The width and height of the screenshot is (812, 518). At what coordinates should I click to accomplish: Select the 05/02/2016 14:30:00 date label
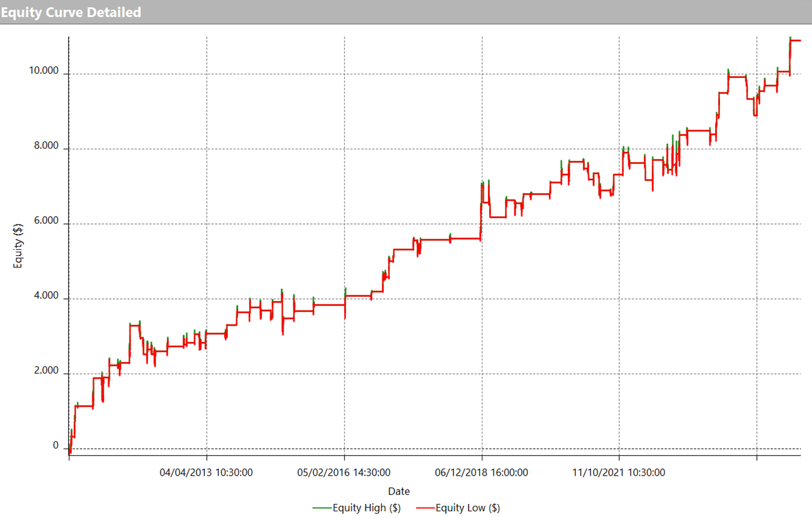click(x=344, y=473)
